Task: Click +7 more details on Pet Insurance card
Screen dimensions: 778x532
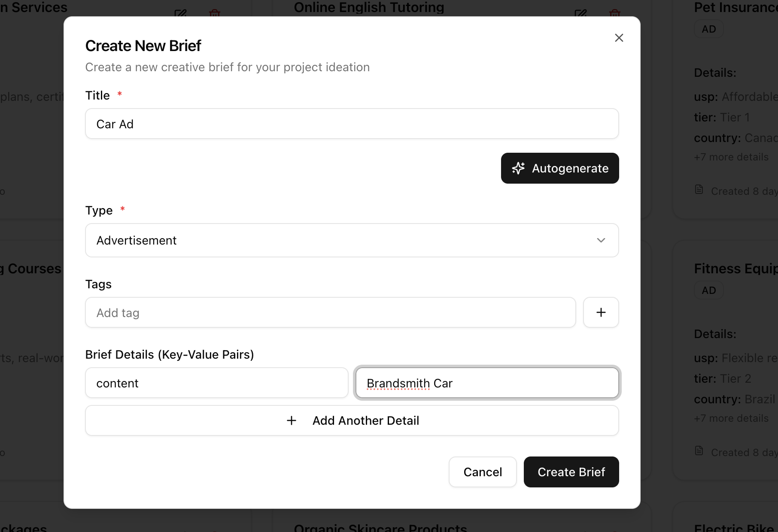Action: click(x=731, y=157)
